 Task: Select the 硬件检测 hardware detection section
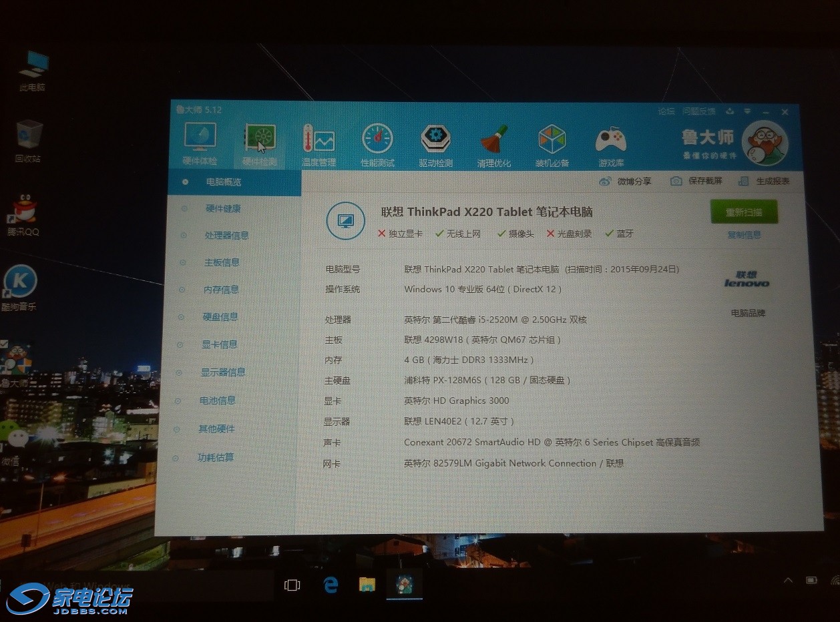point(259,145)
